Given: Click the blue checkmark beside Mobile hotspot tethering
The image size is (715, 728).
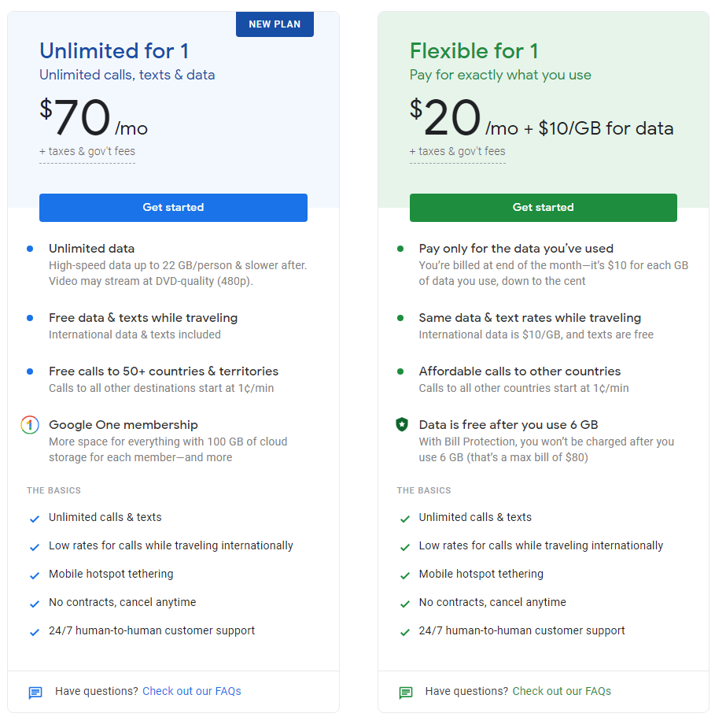Looking at the screenshot, I should click(x=34, y=575).
